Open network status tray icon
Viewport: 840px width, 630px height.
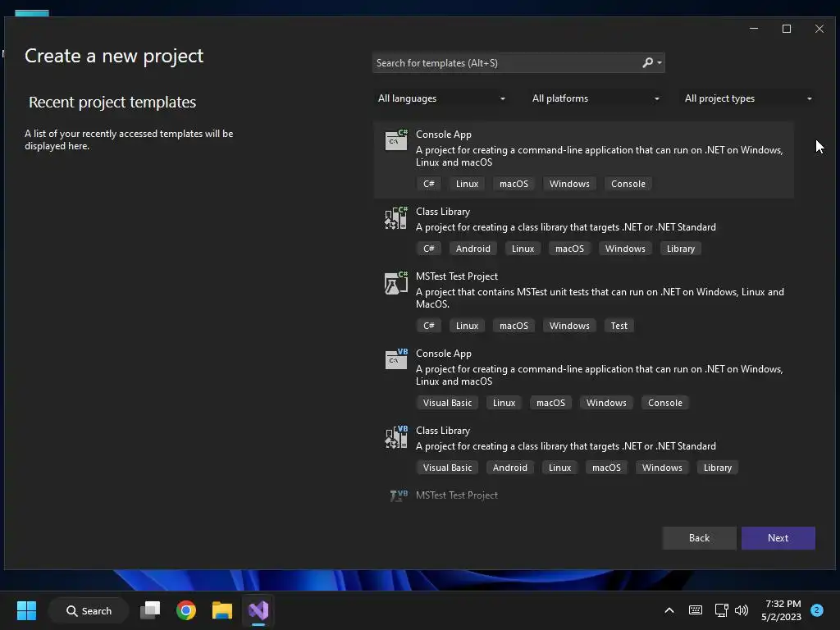721,610
